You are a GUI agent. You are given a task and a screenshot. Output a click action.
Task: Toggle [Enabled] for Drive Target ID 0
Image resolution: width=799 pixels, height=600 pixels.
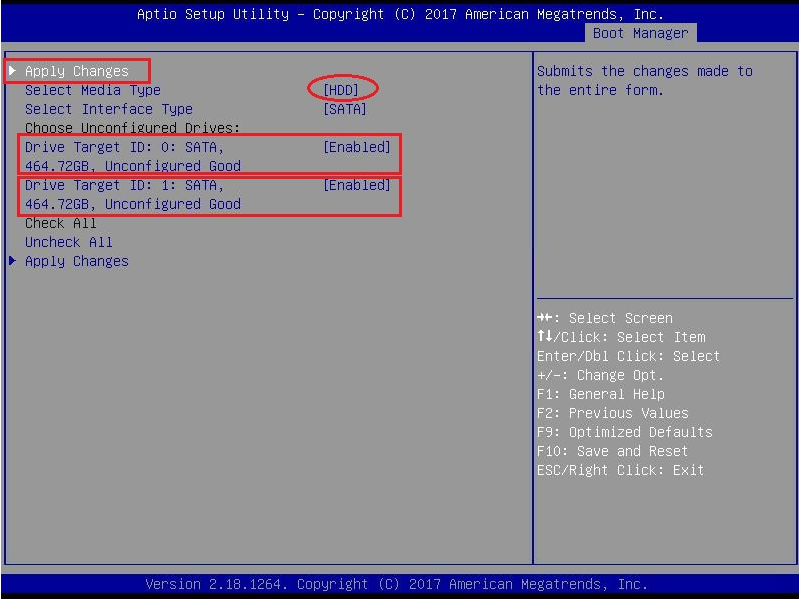click(357, 147)
